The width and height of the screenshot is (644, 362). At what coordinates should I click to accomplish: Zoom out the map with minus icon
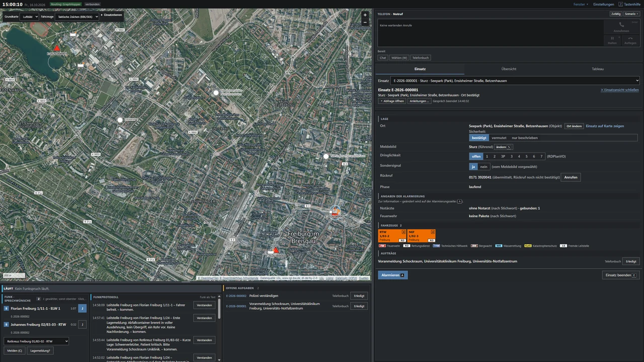(365, 23)
